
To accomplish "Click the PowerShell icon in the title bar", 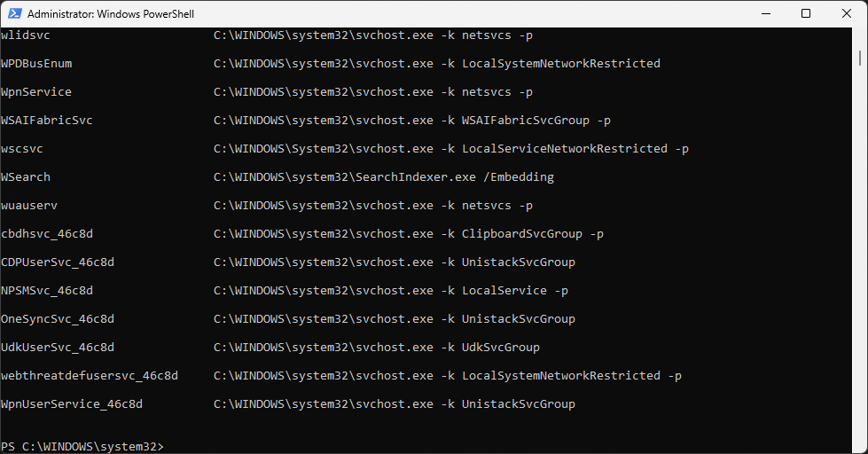I will (x=14, y=14).
